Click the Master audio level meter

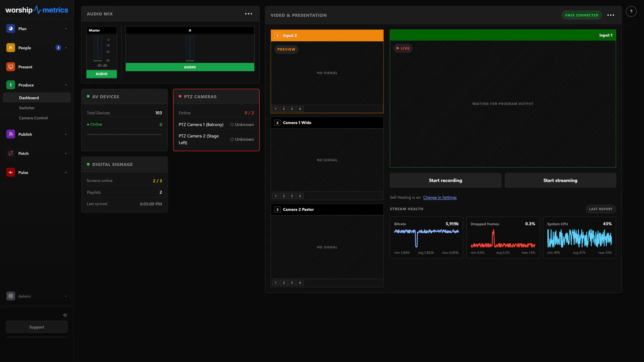point(98,49)
